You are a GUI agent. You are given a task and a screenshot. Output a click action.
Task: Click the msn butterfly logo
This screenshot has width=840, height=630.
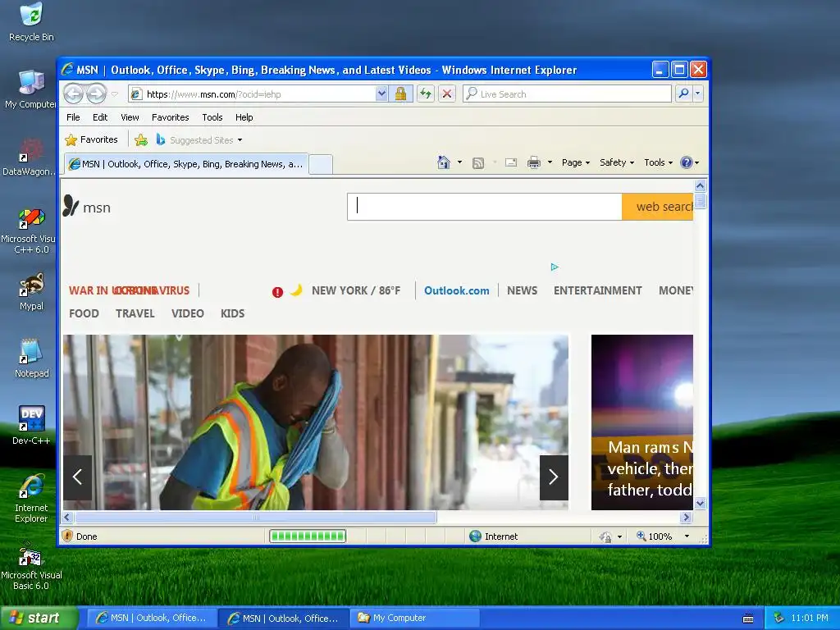click(x=87, y=206)
